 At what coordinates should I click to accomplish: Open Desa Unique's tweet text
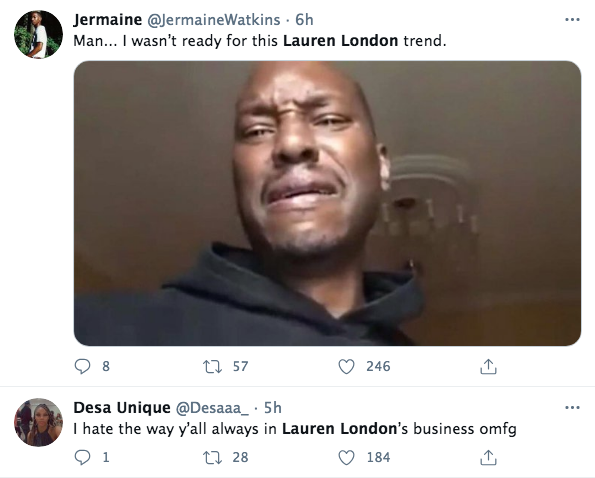[295, 429]
